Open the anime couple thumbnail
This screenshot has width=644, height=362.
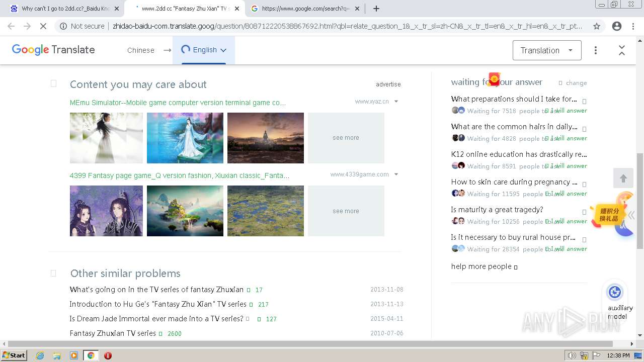pos(106,211)
